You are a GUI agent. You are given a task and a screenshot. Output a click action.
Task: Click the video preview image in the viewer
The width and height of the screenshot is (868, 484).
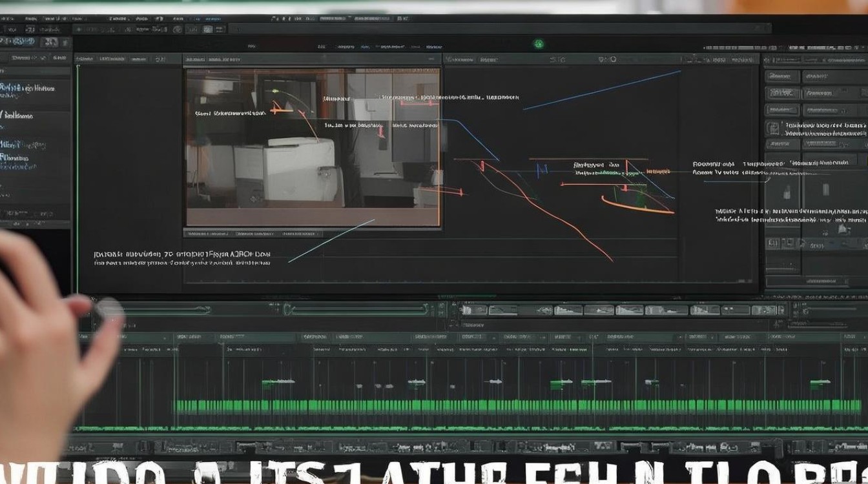pos(313,148)
